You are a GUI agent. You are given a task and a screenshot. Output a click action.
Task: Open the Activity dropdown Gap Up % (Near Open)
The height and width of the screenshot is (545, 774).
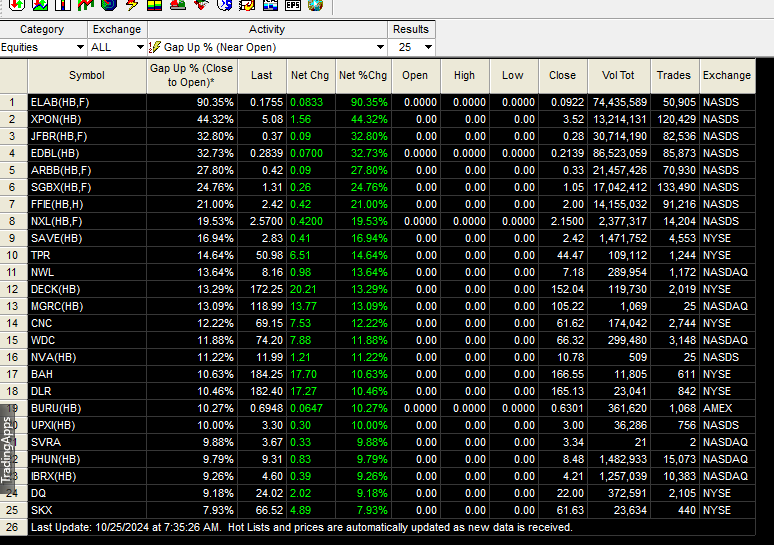tap(267, 47)
